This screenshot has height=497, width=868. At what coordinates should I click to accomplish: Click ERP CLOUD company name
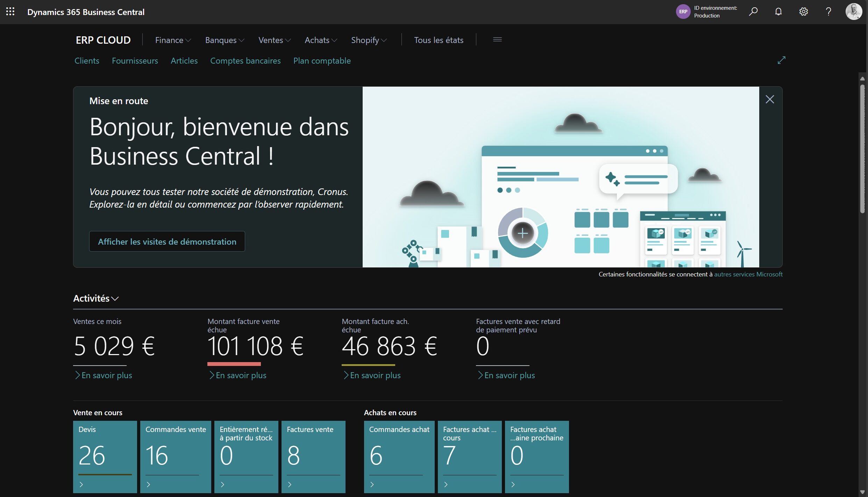pos(103,40)
